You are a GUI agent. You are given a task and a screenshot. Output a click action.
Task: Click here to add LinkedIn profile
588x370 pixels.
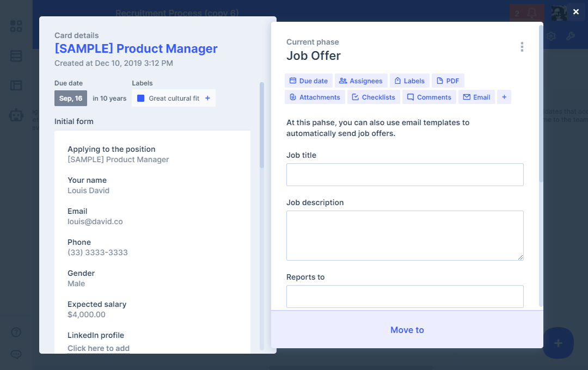coord(99,348)
